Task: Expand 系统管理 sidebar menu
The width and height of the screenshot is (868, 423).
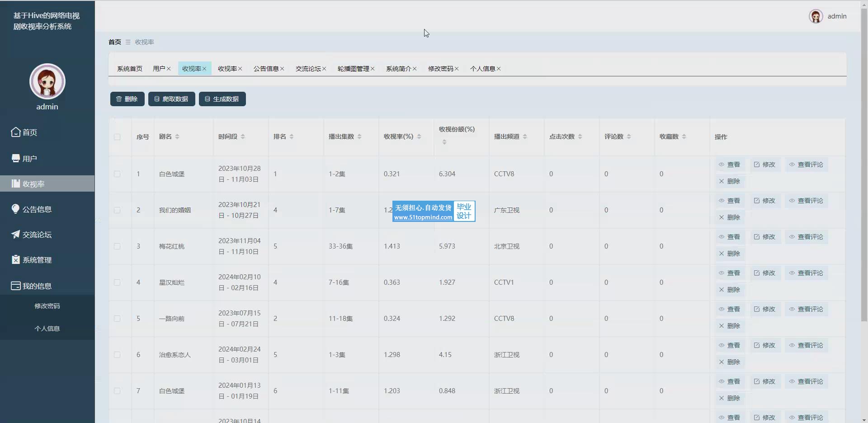Action: point(47,259)
